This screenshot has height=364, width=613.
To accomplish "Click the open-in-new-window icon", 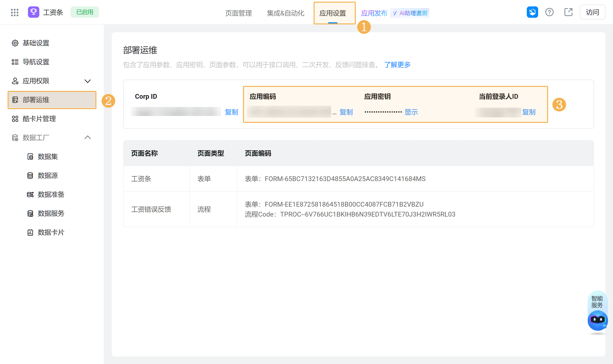I will (568, 12).
